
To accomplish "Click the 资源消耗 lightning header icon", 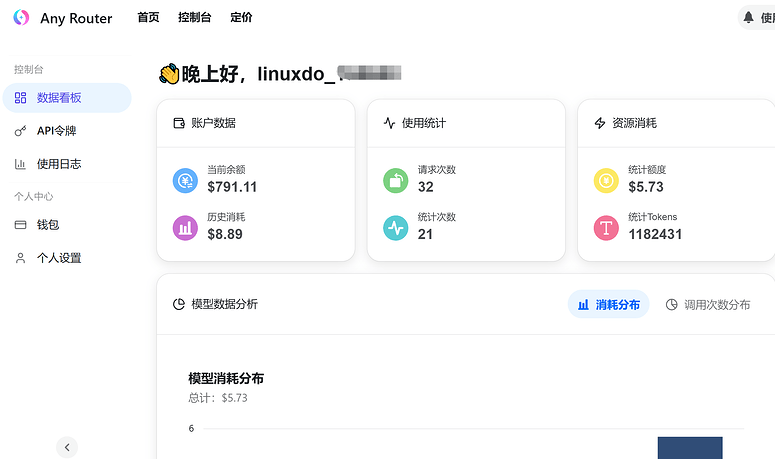I will (x=600, y=123).
